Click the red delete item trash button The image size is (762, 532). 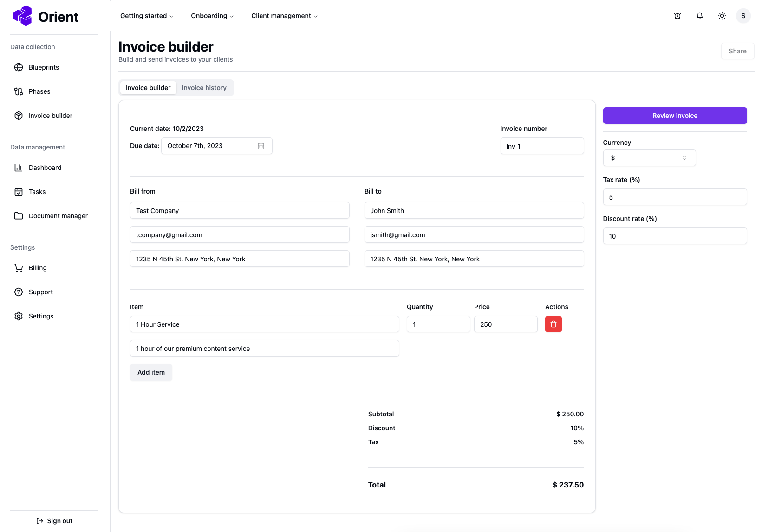point(553,324)
